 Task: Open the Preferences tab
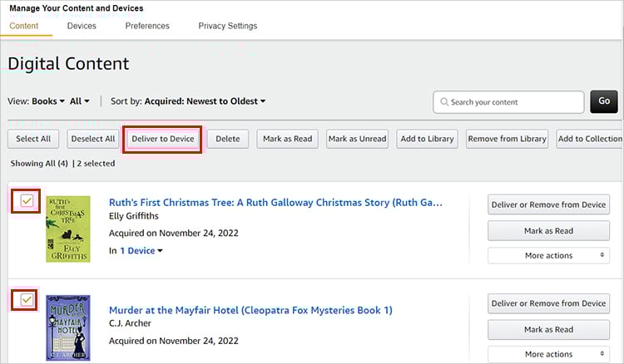pos(147,26)
